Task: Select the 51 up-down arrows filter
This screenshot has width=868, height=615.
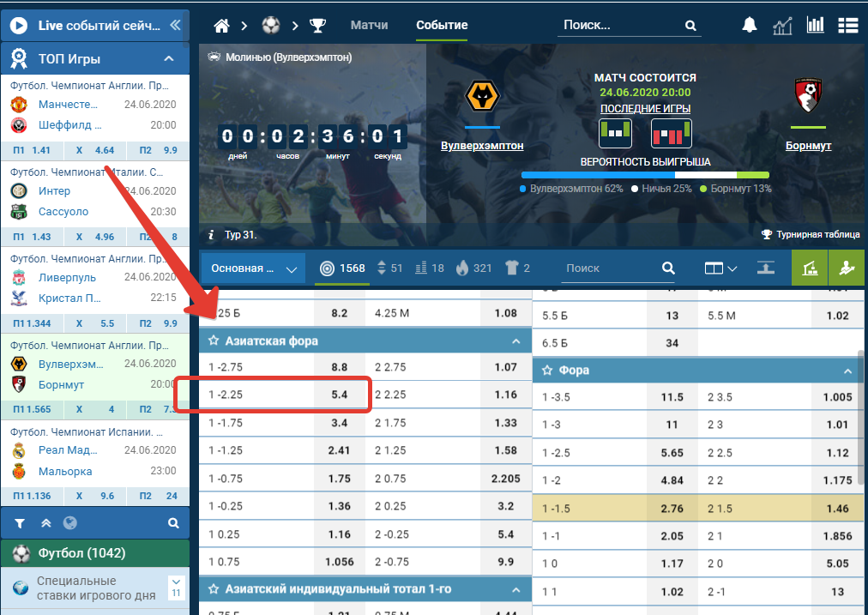Action: [x=389, y=268]
